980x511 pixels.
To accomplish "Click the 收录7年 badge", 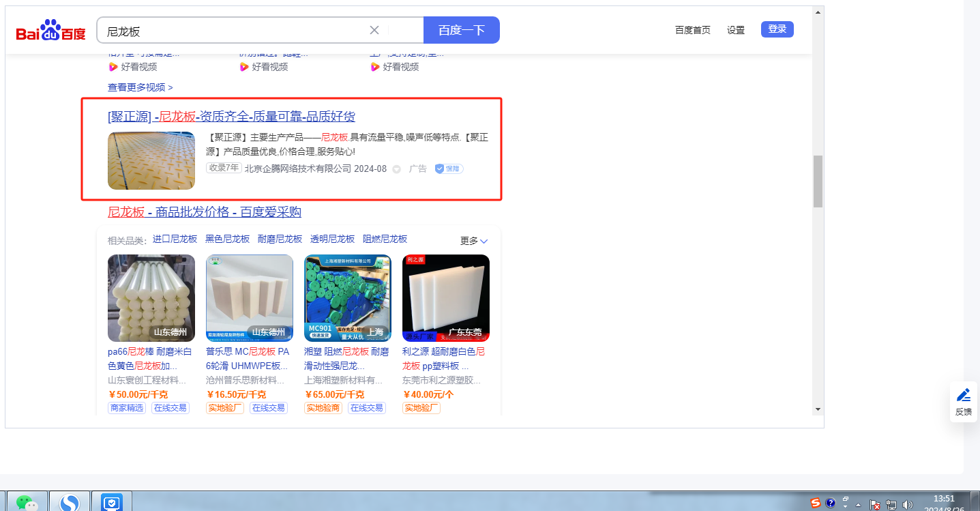I will pyautogui.click(x=224, y=168).
